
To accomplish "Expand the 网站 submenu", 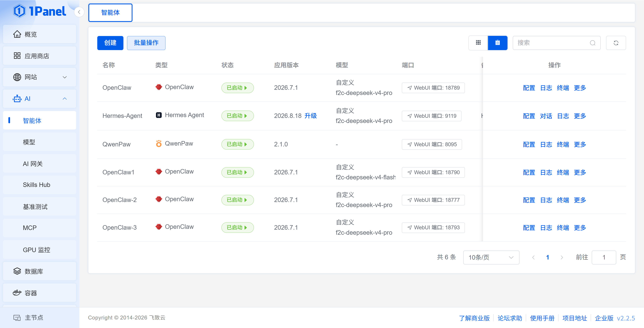I will pos(65,77).
